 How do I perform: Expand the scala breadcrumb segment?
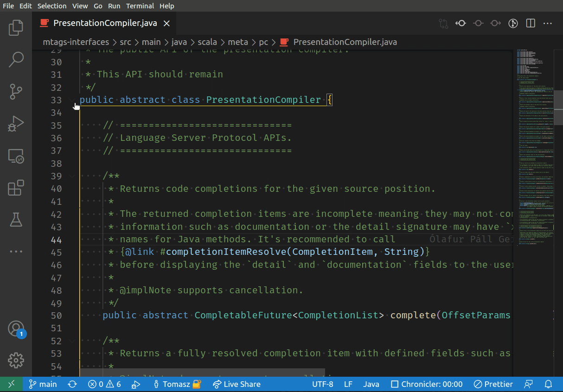(207, 42)
